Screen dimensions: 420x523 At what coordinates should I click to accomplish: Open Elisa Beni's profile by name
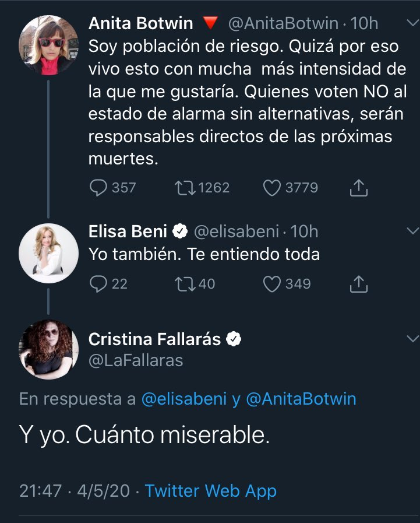click(128, 231)
